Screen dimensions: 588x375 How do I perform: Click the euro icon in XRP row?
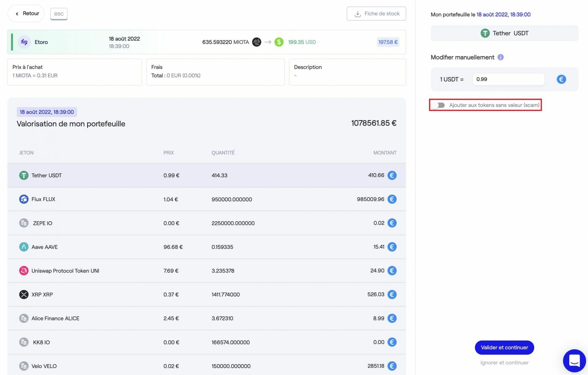point(392,294)
